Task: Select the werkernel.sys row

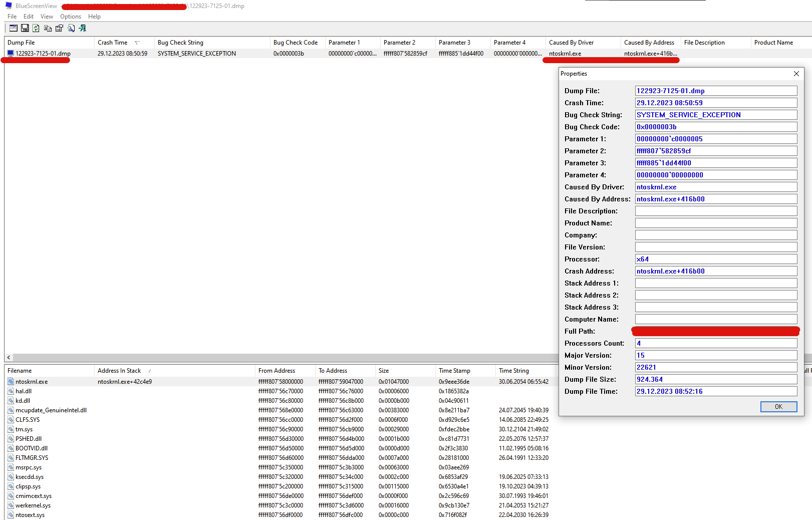Action: pos(281,505)
